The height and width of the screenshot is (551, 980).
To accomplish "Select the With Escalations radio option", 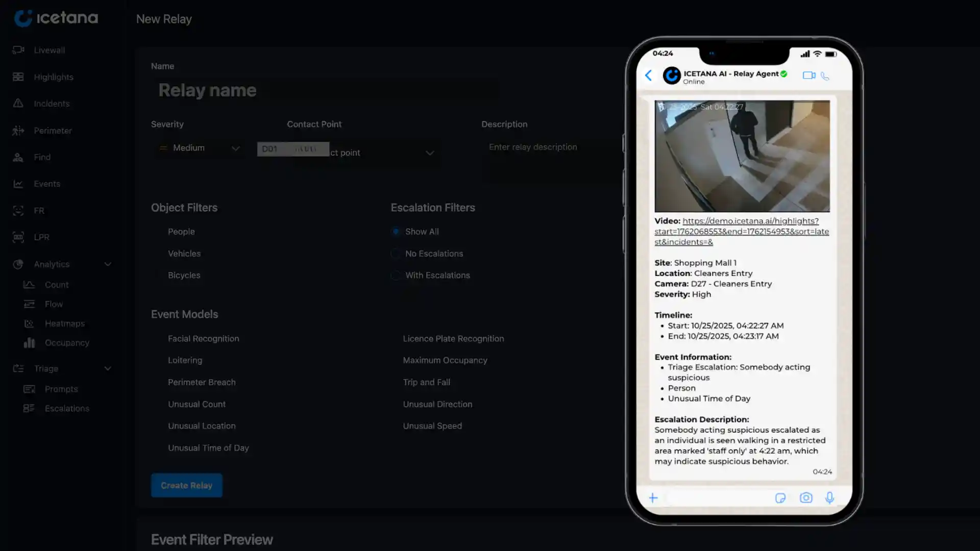I will (396, 275).
